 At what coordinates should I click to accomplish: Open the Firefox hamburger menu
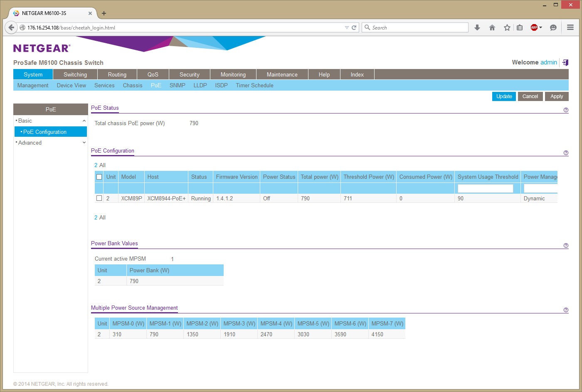(570, 27)
